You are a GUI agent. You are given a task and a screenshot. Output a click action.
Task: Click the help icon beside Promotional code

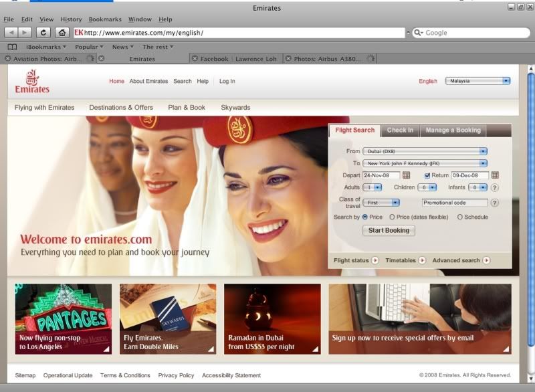(494, 203)
